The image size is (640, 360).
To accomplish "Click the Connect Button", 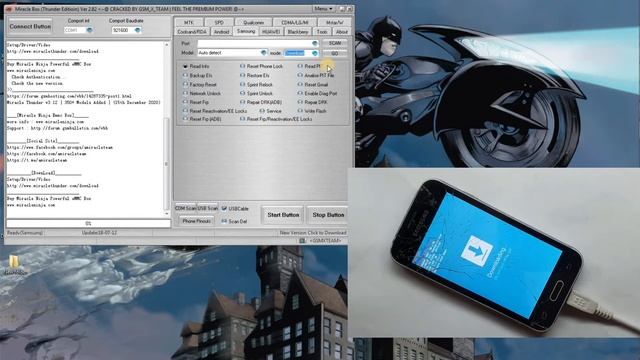I will 30,27.
